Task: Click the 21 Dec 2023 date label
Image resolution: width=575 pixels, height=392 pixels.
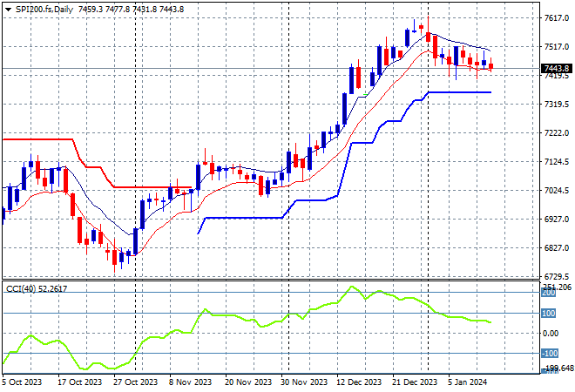Action: 414,382
